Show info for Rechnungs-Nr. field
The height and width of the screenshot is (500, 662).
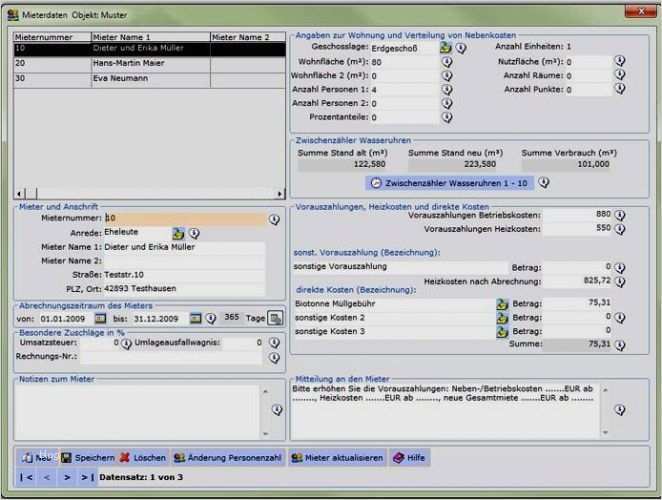coord(274,358)
